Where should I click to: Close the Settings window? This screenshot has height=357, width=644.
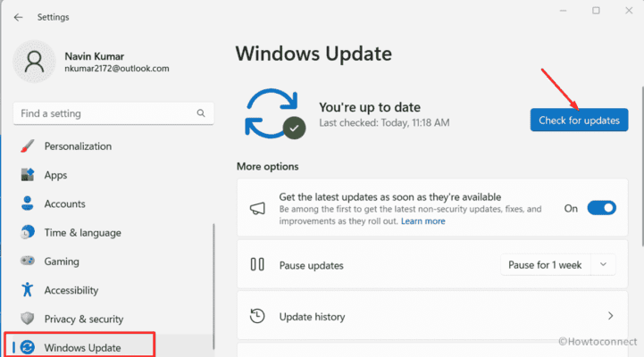629,11
